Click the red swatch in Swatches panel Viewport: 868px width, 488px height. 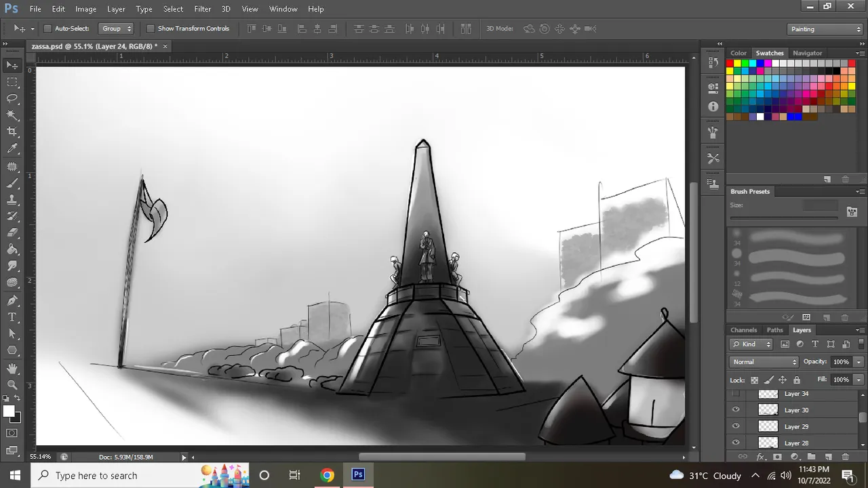[730, 63]
